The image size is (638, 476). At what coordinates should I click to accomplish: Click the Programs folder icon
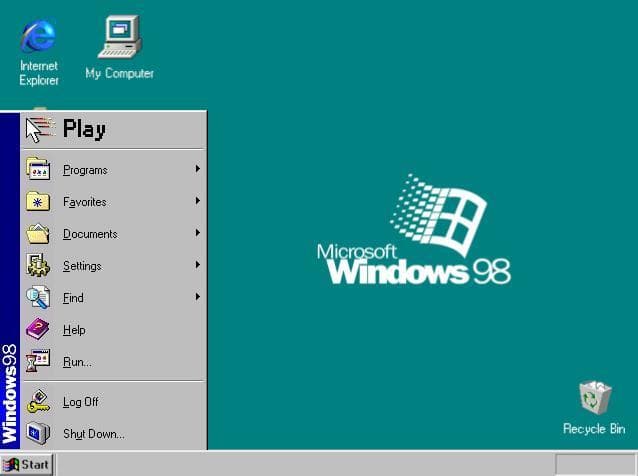coord(38,169)
